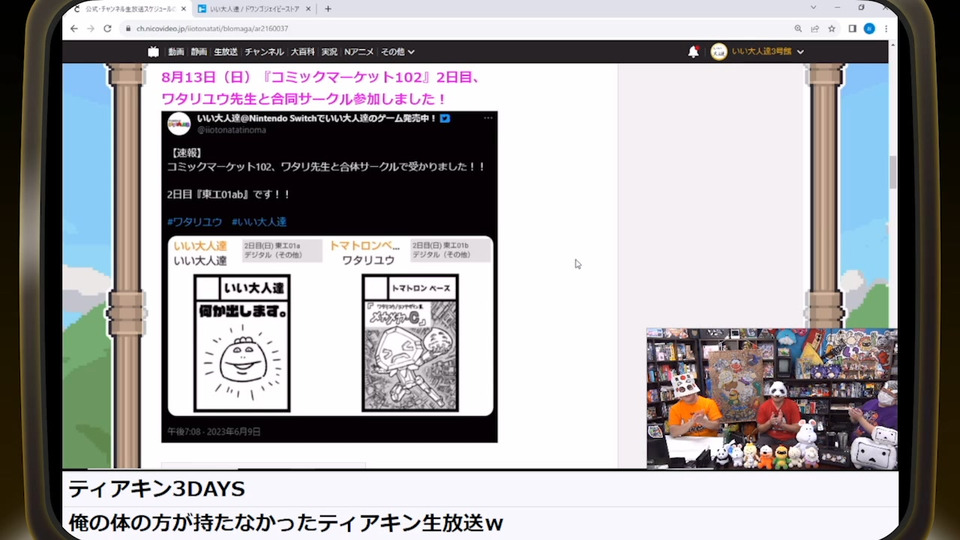Open the tweet three-dot options
Viewport: 960px width, 540px height.
(x=488, y=118)
